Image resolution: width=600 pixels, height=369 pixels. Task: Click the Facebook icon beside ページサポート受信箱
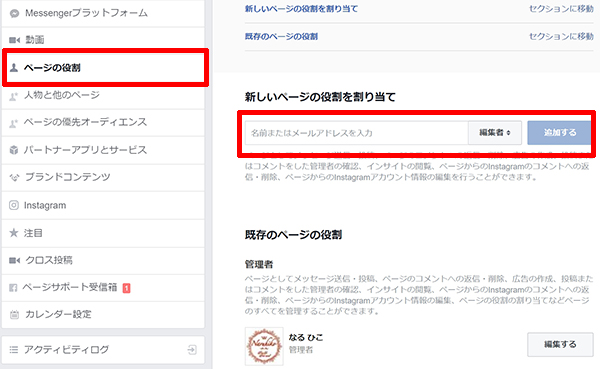coord(13,287)
